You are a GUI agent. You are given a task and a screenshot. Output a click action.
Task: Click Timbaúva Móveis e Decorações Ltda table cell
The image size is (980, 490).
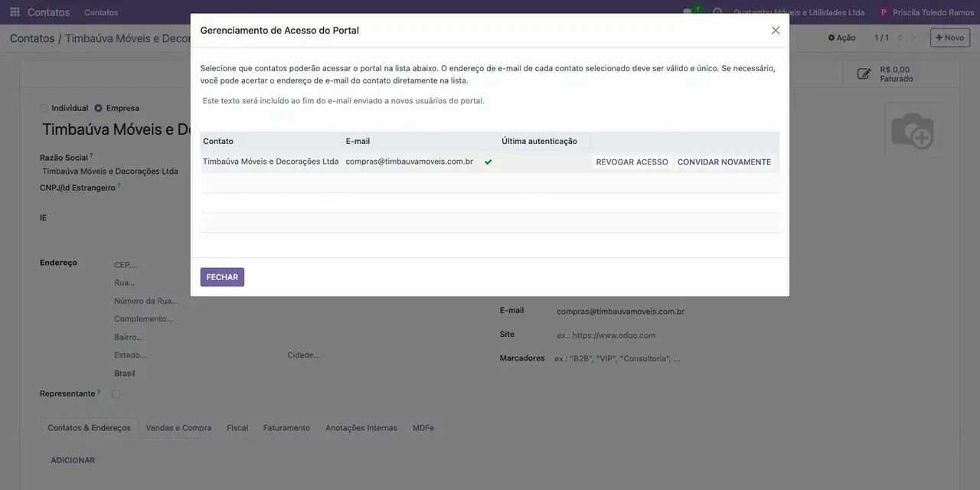click(270, 162)
